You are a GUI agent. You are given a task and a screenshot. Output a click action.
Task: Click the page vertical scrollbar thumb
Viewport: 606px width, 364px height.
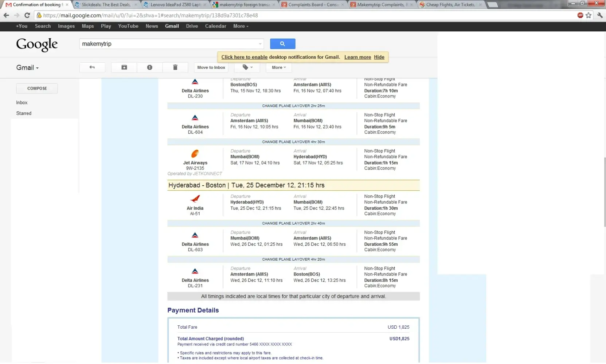tap(604, 192)
